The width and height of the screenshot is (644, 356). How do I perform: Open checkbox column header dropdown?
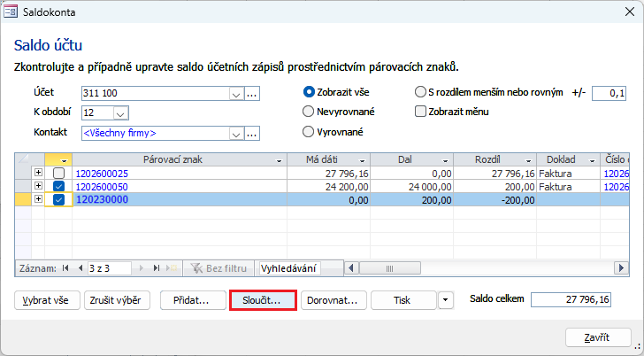click(x=64, y=160)
